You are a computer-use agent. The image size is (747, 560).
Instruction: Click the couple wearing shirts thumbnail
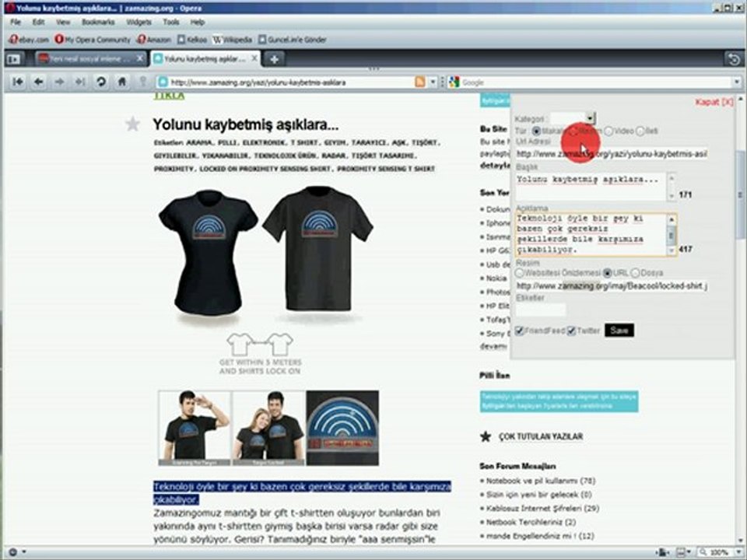tap(268, 428)
